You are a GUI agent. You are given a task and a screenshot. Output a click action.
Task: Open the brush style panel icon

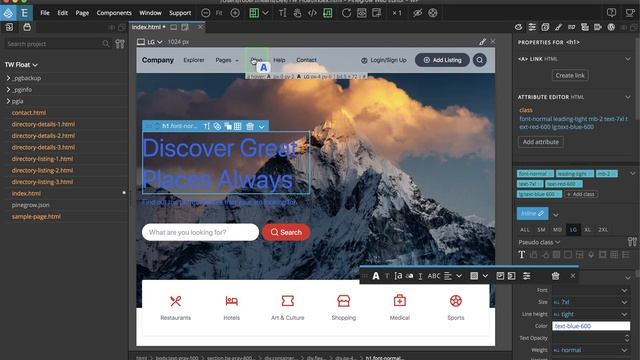pos(558,27)
